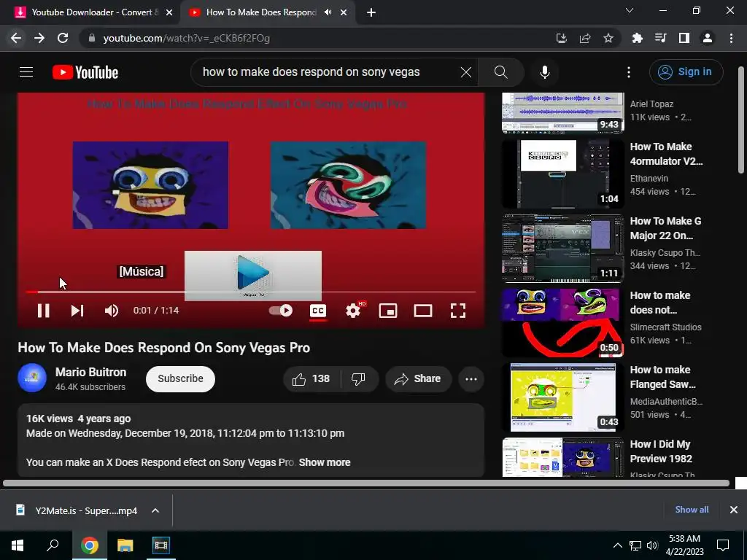Go to YouTube home via the logo
This screenshot has width=747, height=560.
[x=85, y=72]
